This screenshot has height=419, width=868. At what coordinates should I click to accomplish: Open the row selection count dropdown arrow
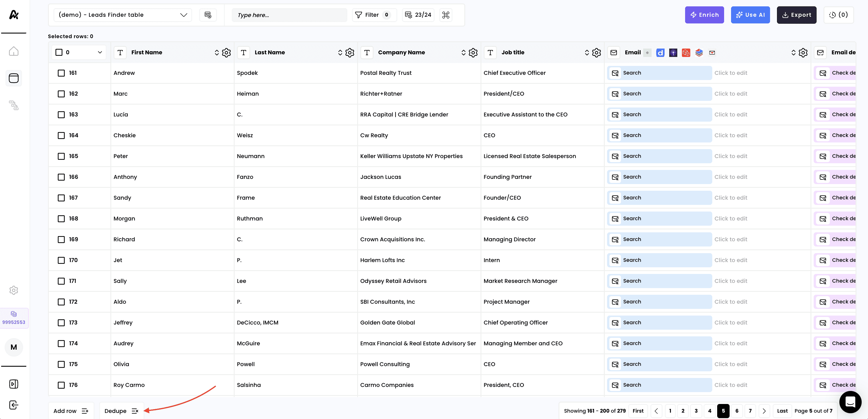point(100,52)
